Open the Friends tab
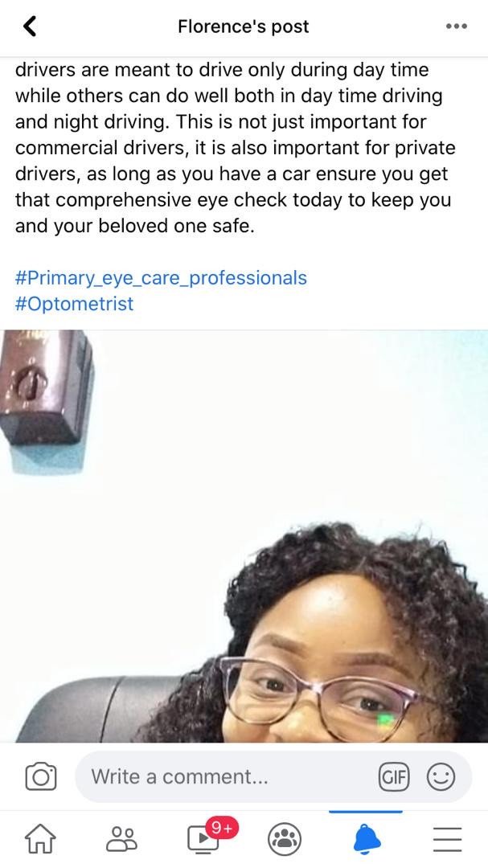488x868 pixels. 122,839
